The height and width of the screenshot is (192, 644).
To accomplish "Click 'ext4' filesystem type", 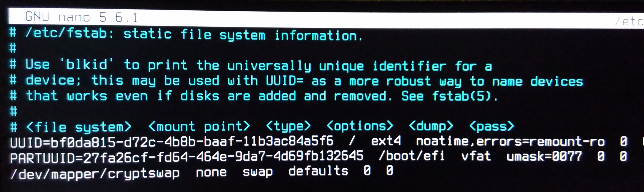I will [386, 141].
